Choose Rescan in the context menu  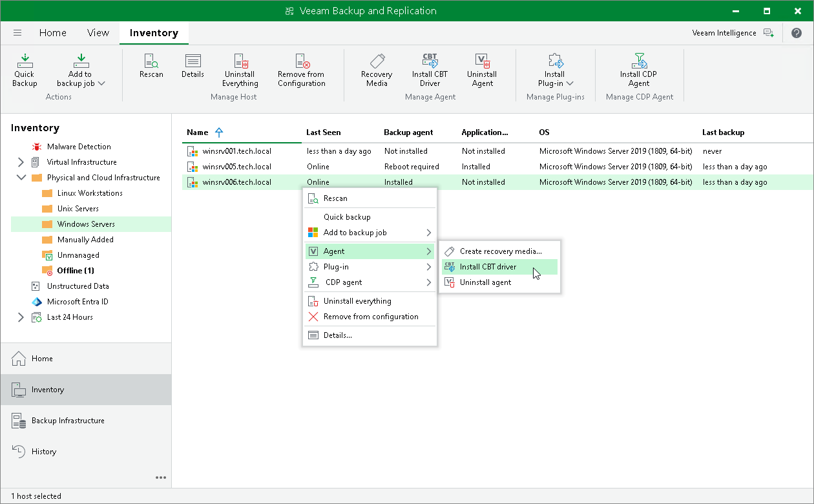370,198
